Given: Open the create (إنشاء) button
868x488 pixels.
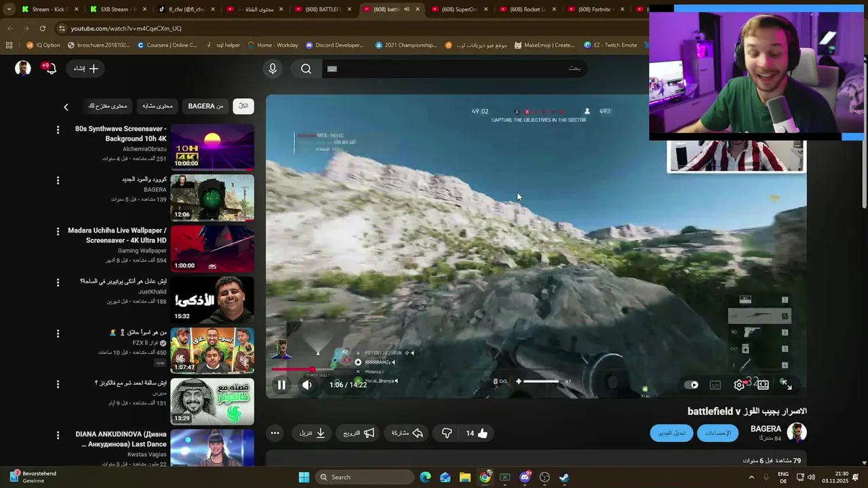Looking at the screenshot, I should 86,68.
